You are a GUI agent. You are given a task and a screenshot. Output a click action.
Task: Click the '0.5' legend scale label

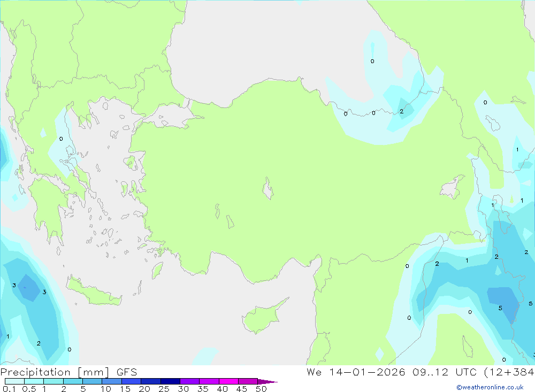point(29,389)
